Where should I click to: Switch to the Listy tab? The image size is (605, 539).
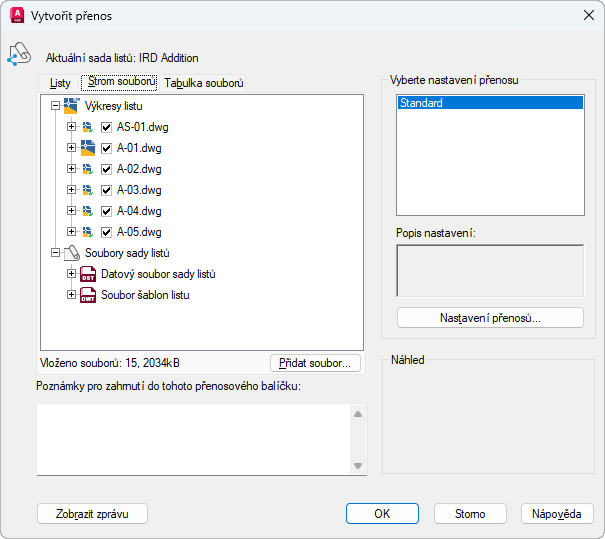(x=60, y=83)
